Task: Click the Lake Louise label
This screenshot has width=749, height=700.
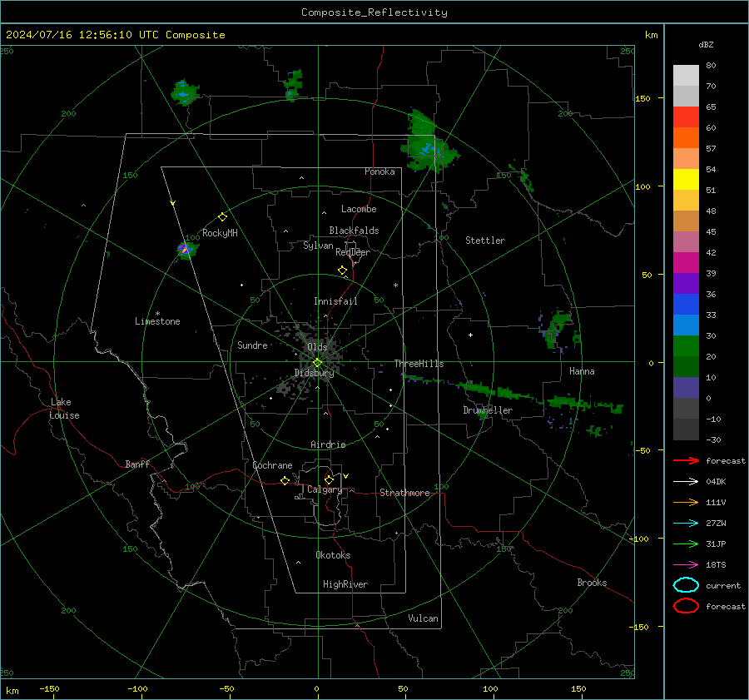Action: pos(64,409)
